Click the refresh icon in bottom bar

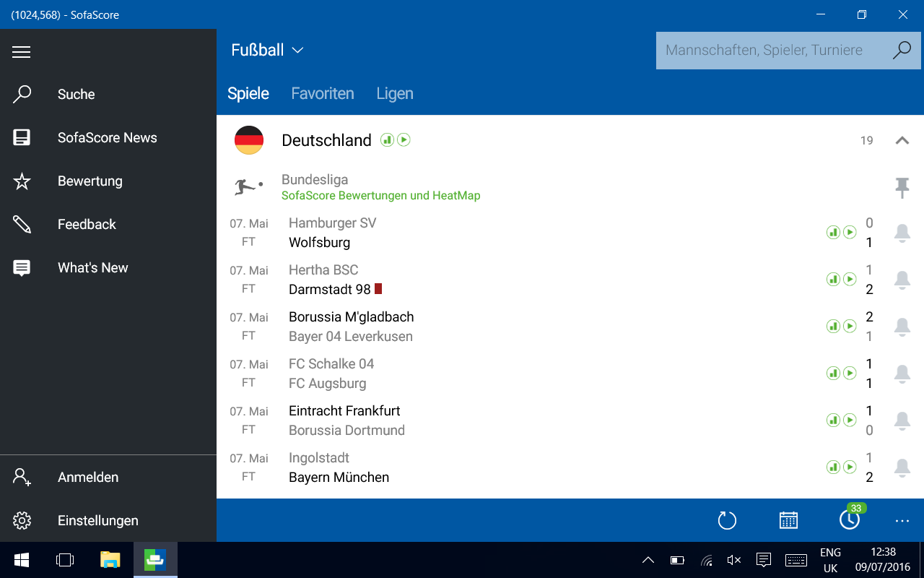[727, 520]
